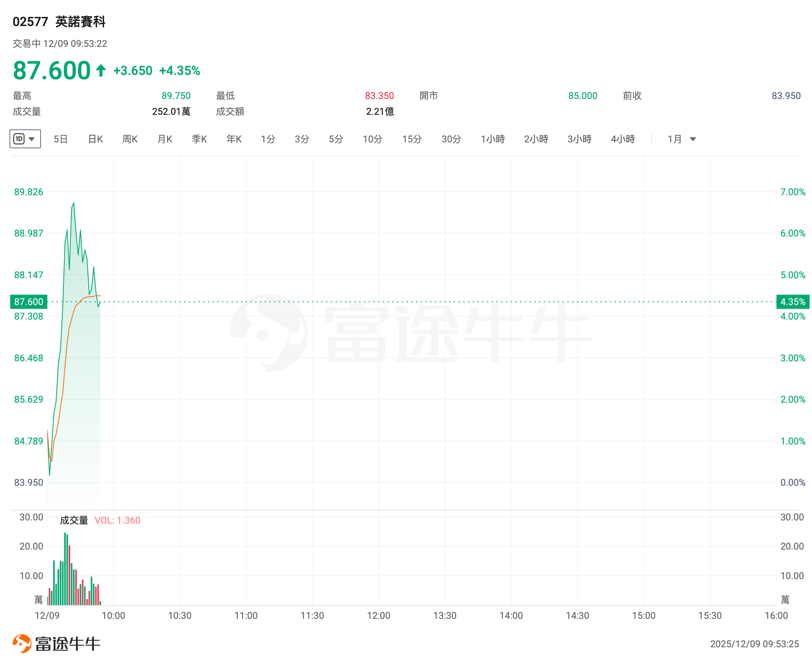Open the 季K quarterly chart
812x665 pixels.
199,139
